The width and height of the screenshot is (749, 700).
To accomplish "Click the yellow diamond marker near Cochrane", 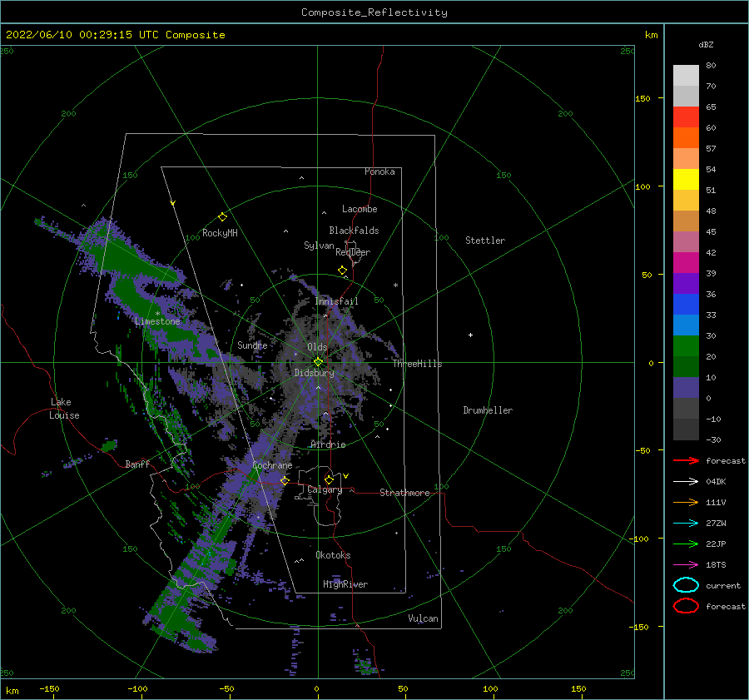I will (285, 480).
